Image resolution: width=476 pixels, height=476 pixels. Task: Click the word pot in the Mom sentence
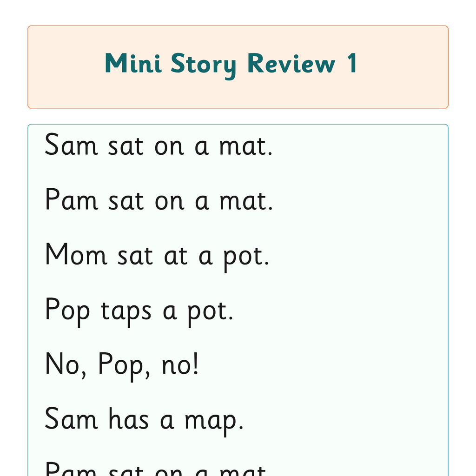pyautogui.click(x=246, y=258)
